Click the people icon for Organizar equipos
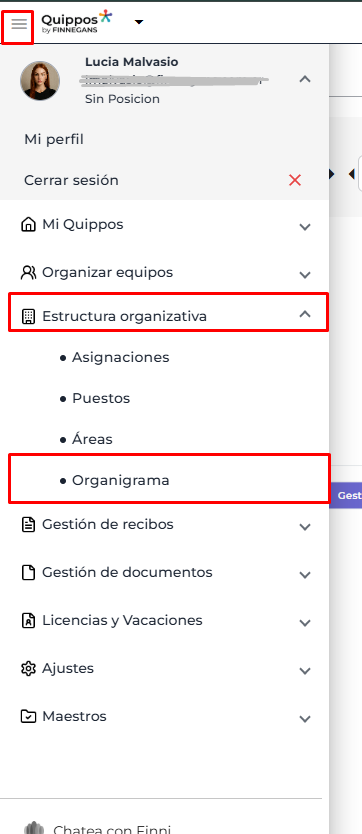This screenshot has width=362, height=834. (x=28, y=272)
